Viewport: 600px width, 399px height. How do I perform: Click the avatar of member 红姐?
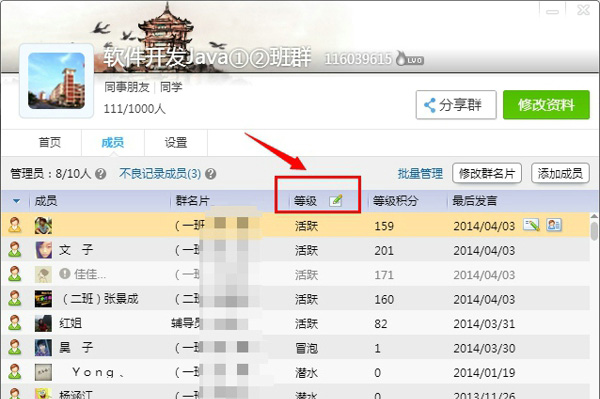pos(43,323)
